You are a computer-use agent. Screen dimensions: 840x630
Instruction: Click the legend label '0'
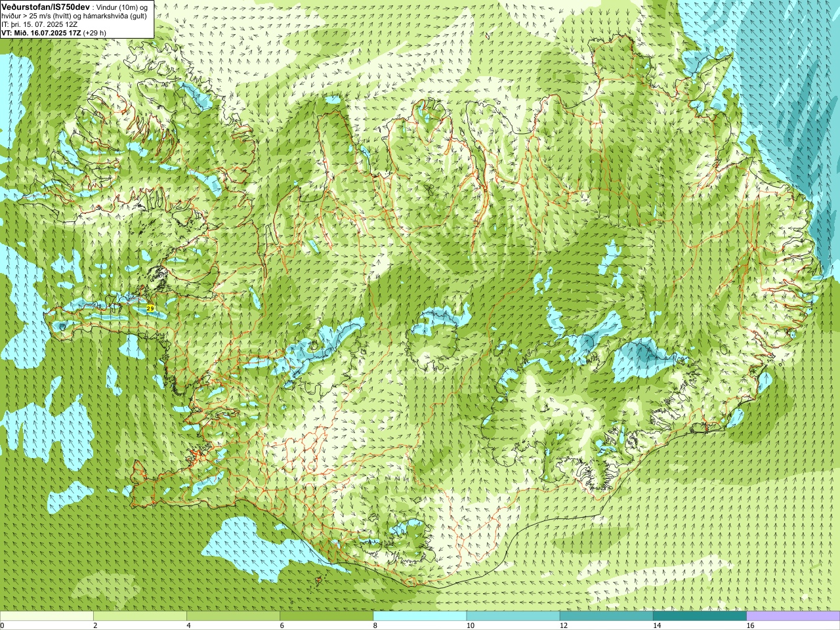(2, 625)
